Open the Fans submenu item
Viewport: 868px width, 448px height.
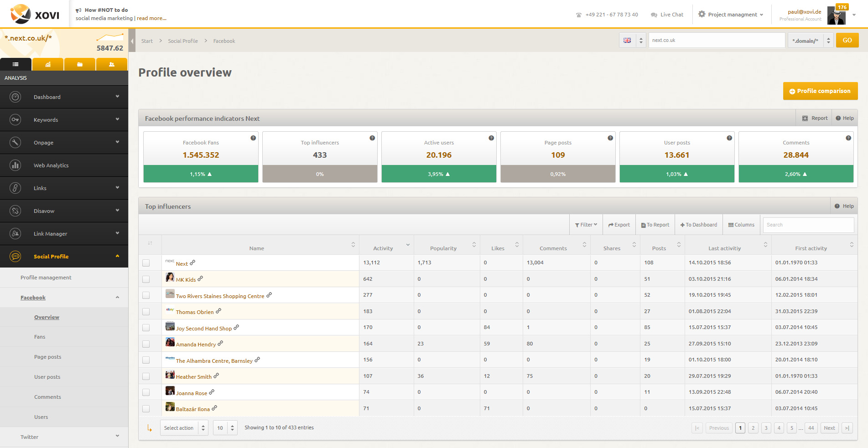[40, 337]
